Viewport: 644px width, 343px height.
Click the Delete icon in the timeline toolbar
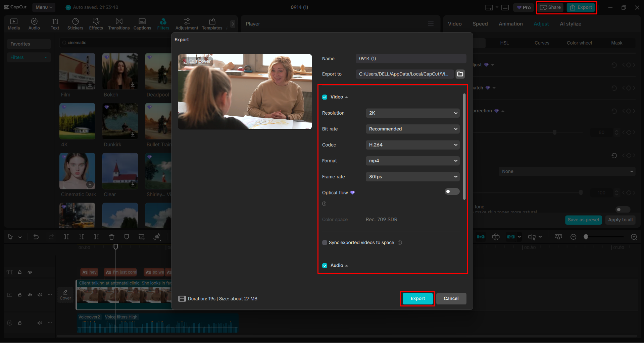pos(111,237)
